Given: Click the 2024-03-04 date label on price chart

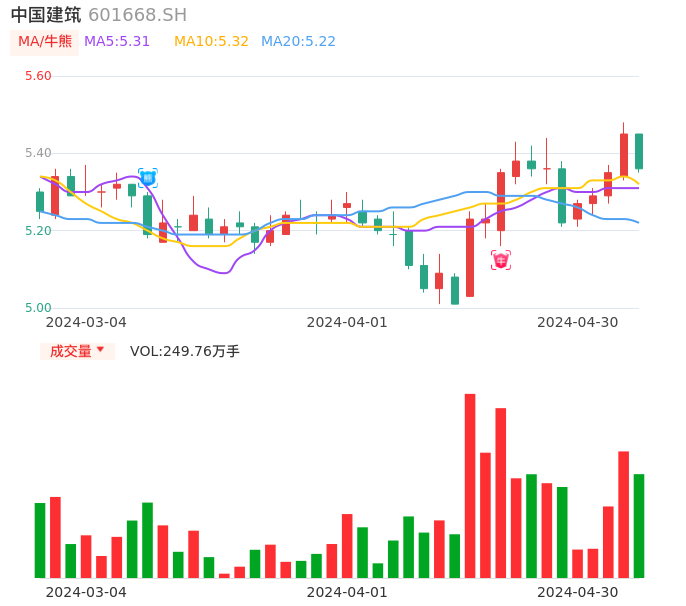Looking at the screenshot, I should (x=86, y=322).
